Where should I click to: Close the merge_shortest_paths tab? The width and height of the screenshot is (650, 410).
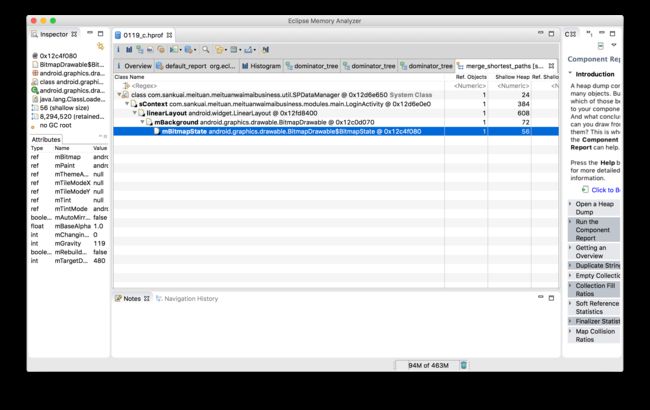551,66
